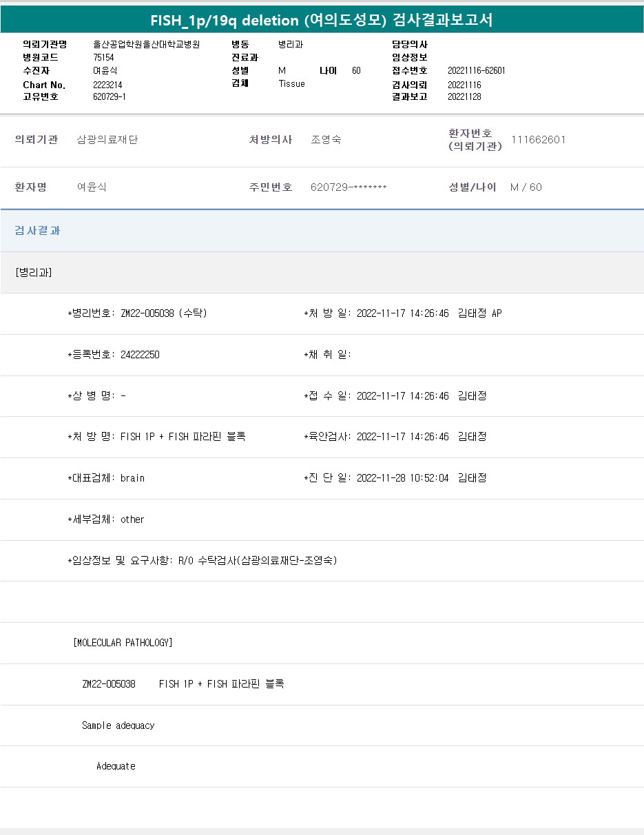Click the 접수일 timestamp row

pos(395,396)
